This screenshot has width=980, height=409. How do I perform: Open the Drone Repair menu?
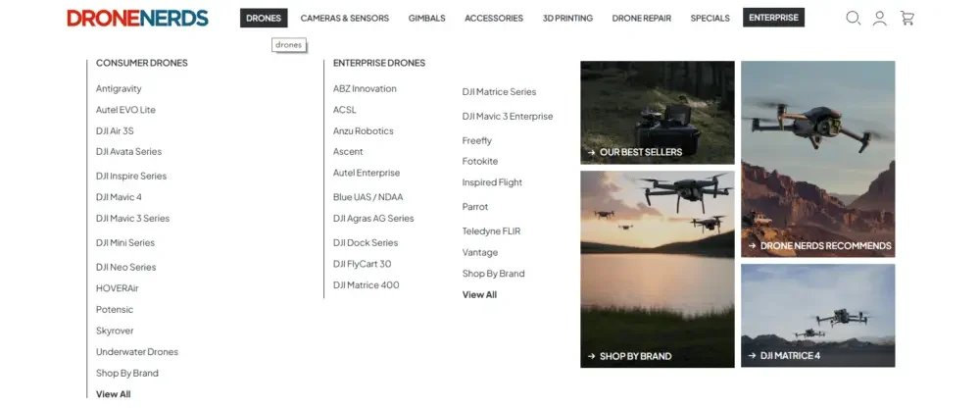click(x=641, y=18)
